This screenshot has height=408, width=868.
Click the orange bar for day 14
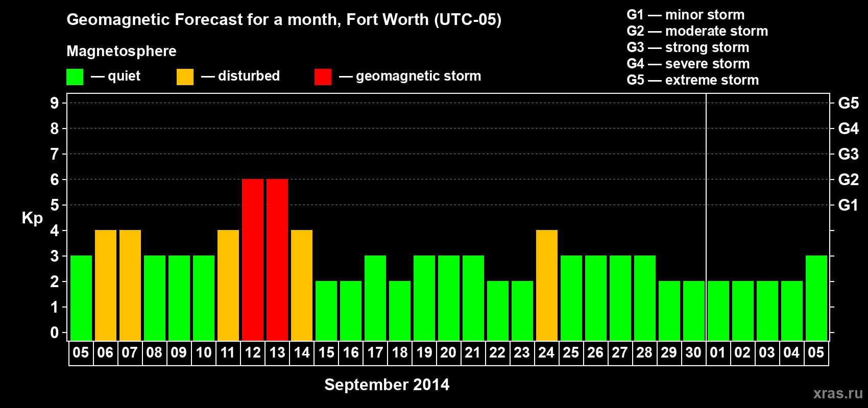point(302,286)
